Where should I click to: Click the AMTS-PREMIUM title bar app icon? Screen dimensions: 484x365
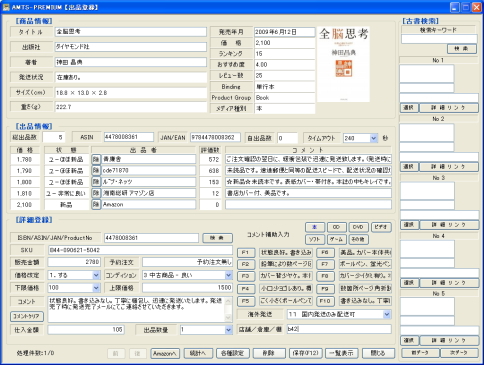(6, 7)
